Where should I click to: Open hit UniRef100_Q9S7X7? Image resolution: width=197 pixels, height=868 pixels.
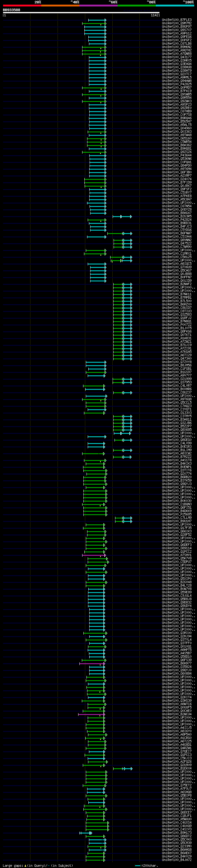(177, 30)
